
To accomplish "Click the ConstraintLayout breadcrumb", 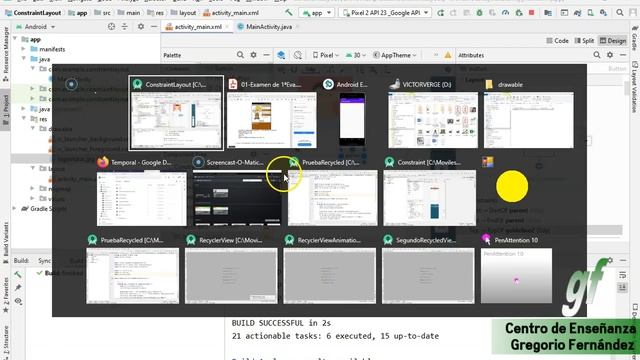I will point(33,13).
